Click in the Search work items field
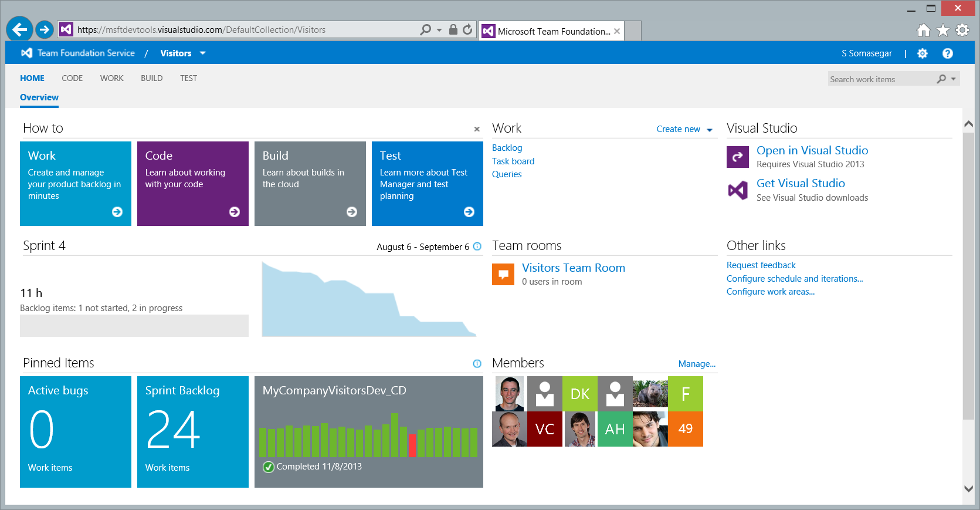 tap(880, 79)
